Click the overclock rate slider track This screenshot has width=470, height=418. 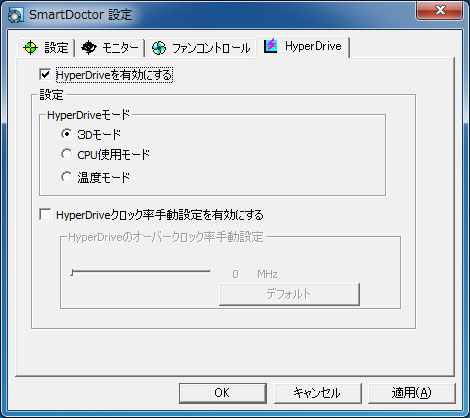141,272
